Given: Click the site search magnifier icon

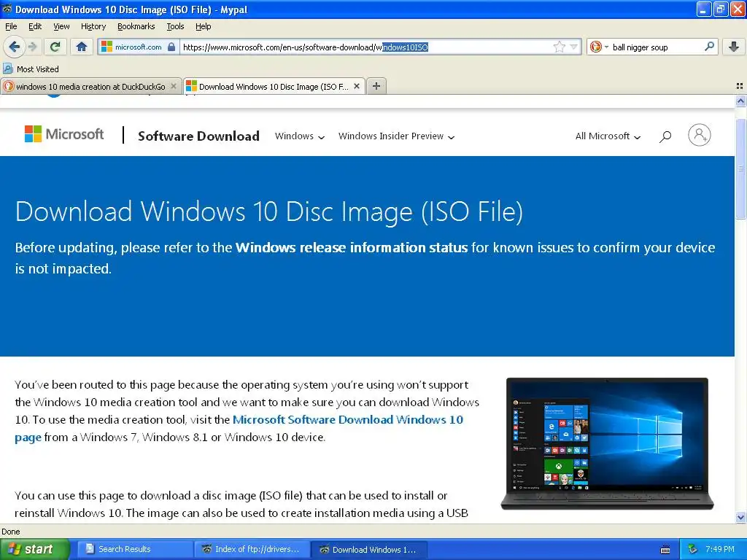Looking at the screenshot, I should [665, 136].
